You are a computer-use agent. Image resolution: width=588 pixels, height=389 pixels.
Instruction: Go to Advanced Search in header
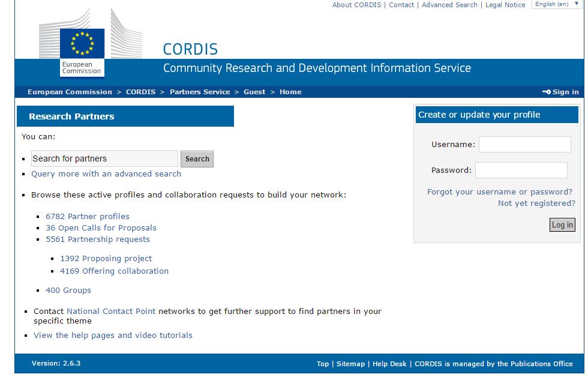449,5
